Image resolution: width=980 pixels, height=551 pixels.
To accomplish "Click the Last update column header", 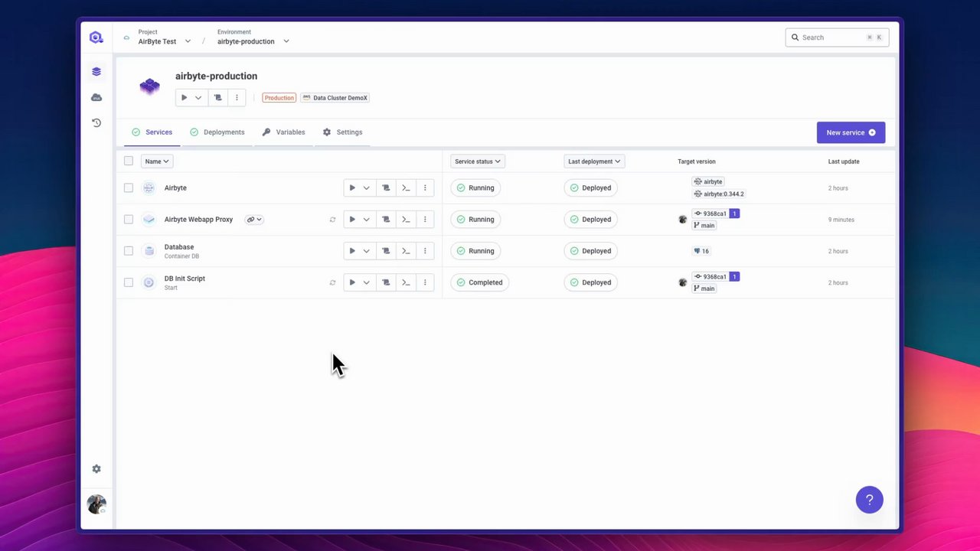I will point(844,161).
